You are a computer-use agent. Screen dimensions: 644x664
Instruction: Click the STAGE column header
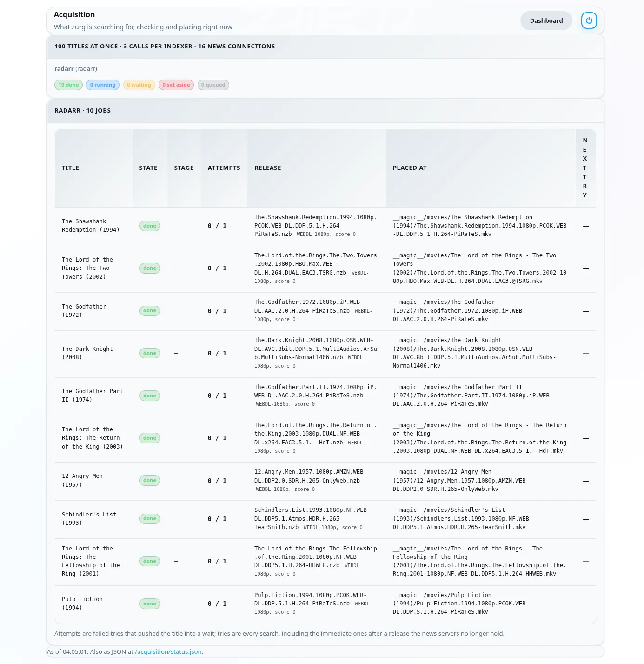tap(184, 168)
